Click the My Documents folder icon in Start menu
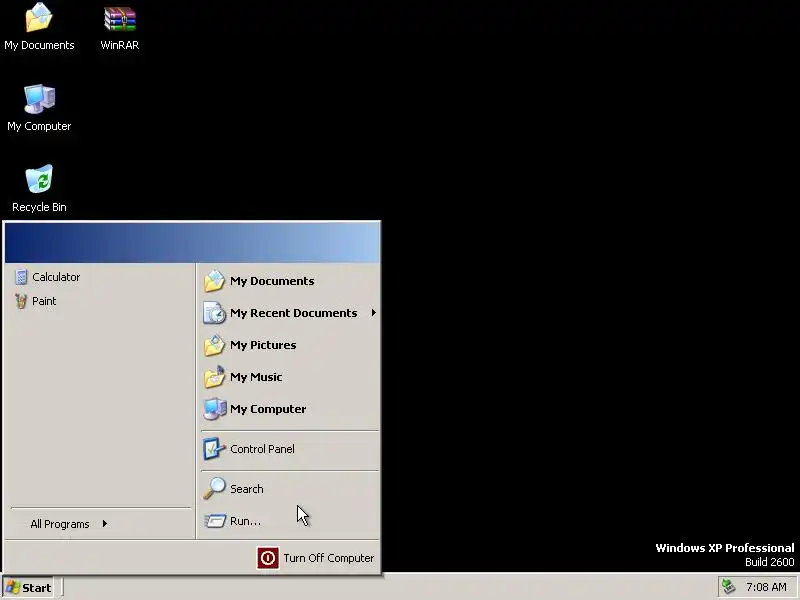Viewport: 800px width, 600px height. point(214,281)
